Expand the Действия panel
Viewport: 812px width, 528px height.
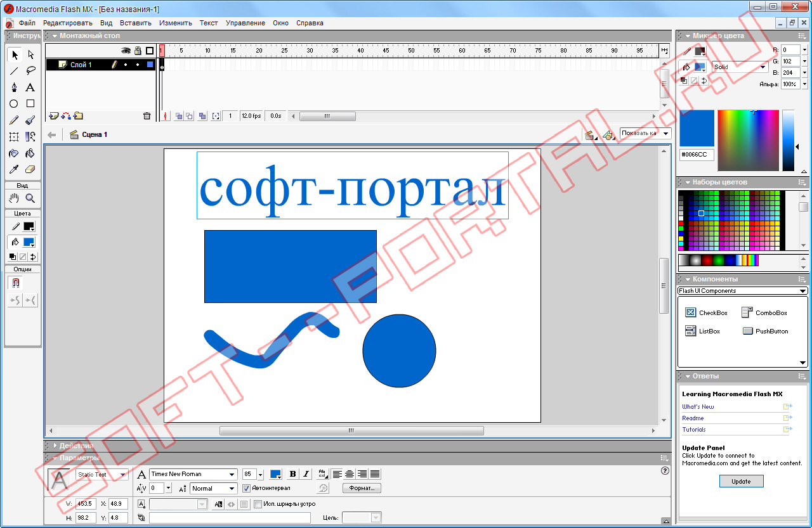tap(55, 446)
